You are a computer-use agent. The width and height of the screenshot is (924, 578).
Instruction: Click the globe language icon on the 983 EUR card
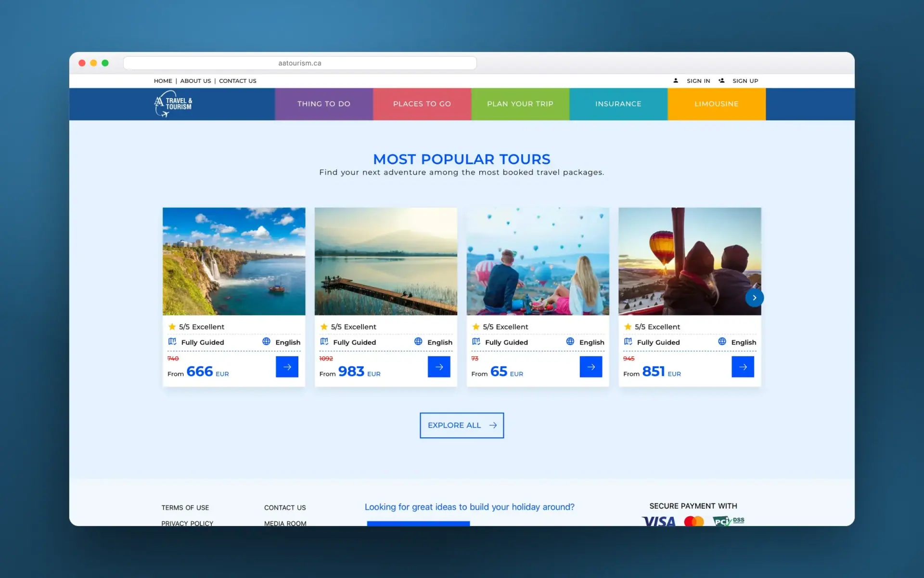tap(418, 342)
